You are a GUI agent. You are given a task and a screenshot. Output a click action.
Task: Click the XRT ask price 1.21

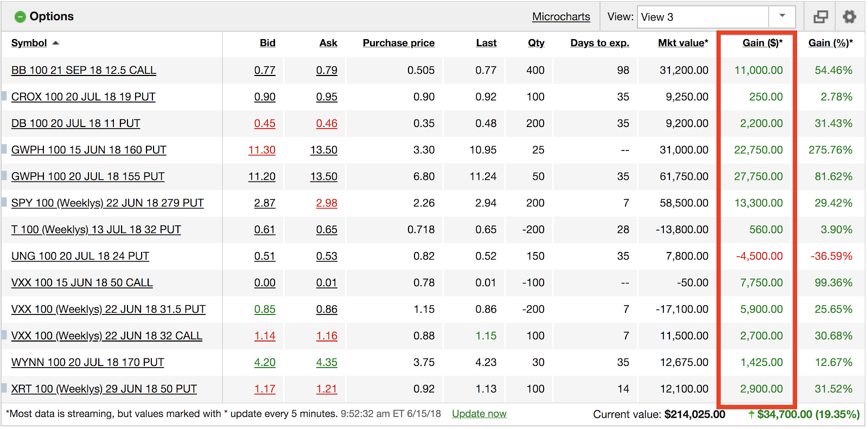(327, 389)
